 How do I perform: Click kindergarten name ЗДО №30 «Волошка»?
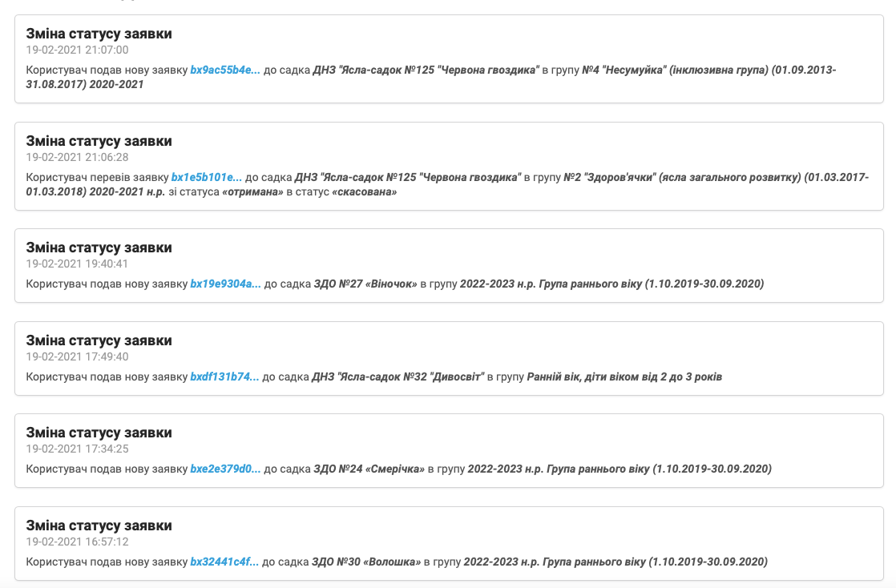(x=366, y=562)
